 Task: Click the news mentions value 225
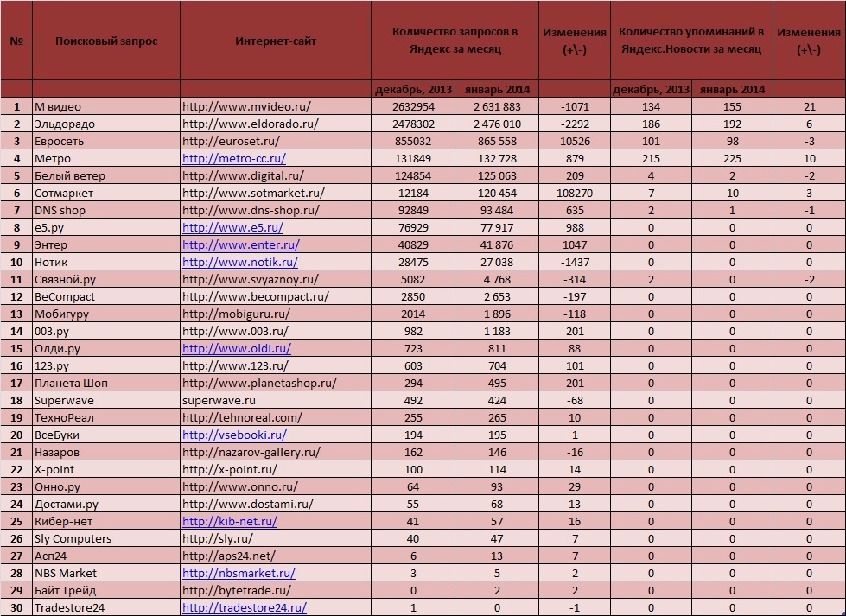(732, 159)
